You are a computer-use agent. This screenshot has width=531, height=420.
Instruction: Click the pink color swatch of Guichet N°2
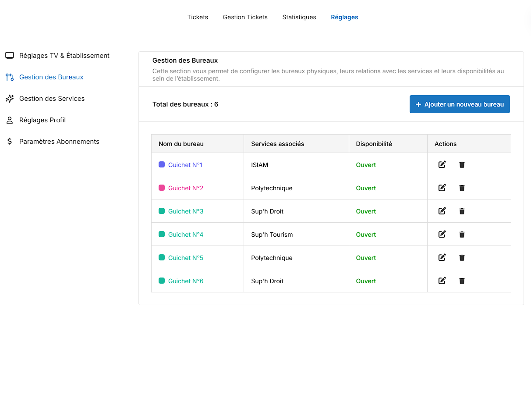[162, 188]
